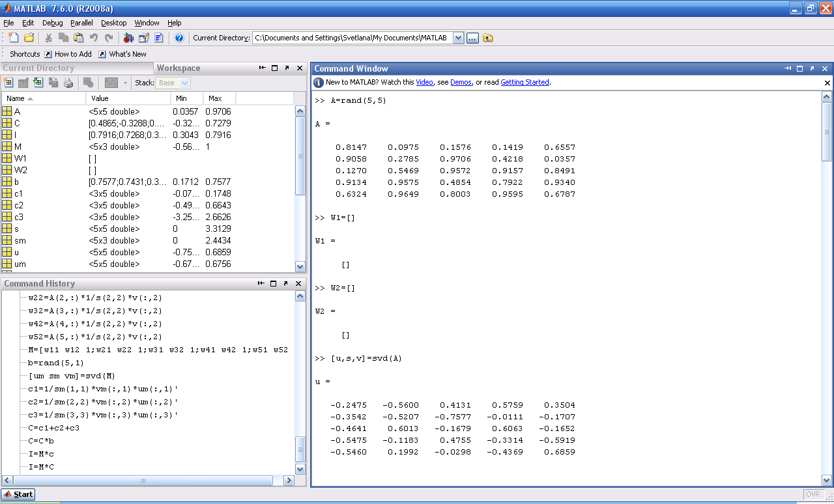Browse for folder using the ellipsis button
This screenshot has width=834, height=504.
tap(472, 38)
